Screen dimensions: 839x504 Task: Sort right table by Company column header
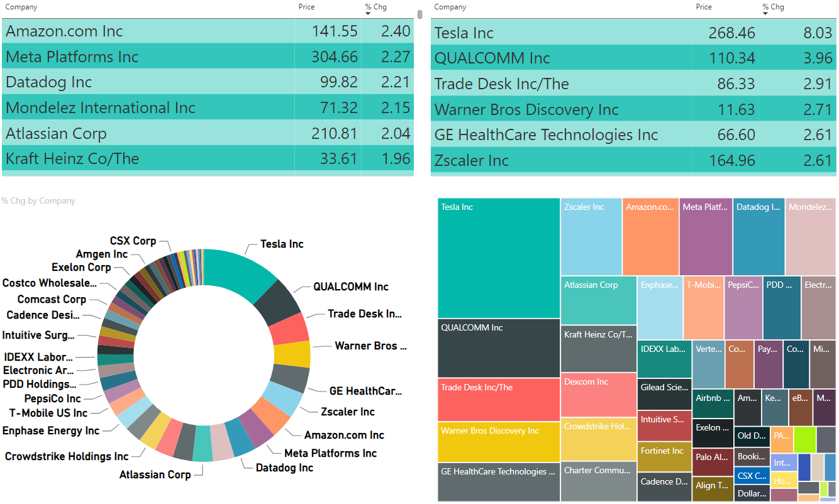(x=450, y=7)
